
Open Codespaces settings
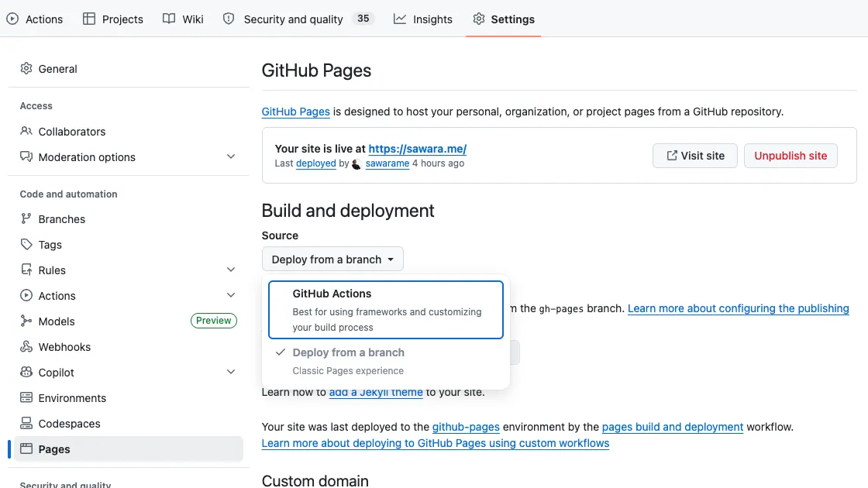pos(129,423)
